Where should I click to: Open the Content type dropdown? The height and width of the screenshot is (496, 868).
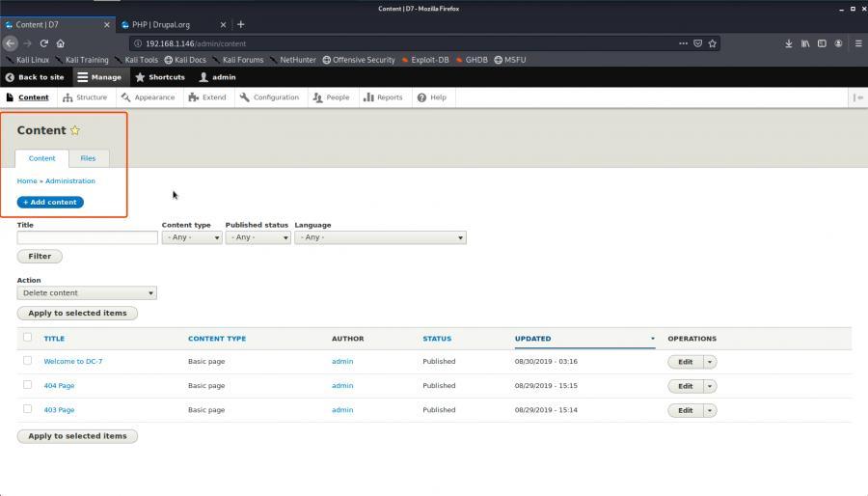(191, 237)
